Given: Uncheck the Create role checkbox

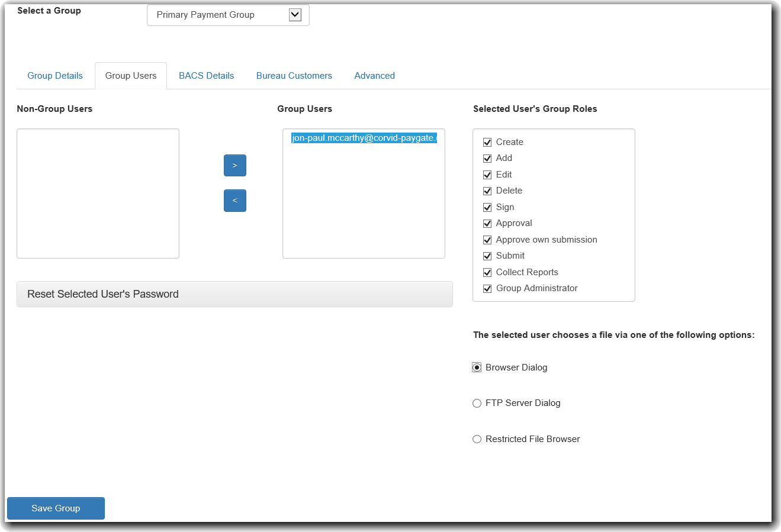Looking at the screenshot, I should [x=487, y=142].
